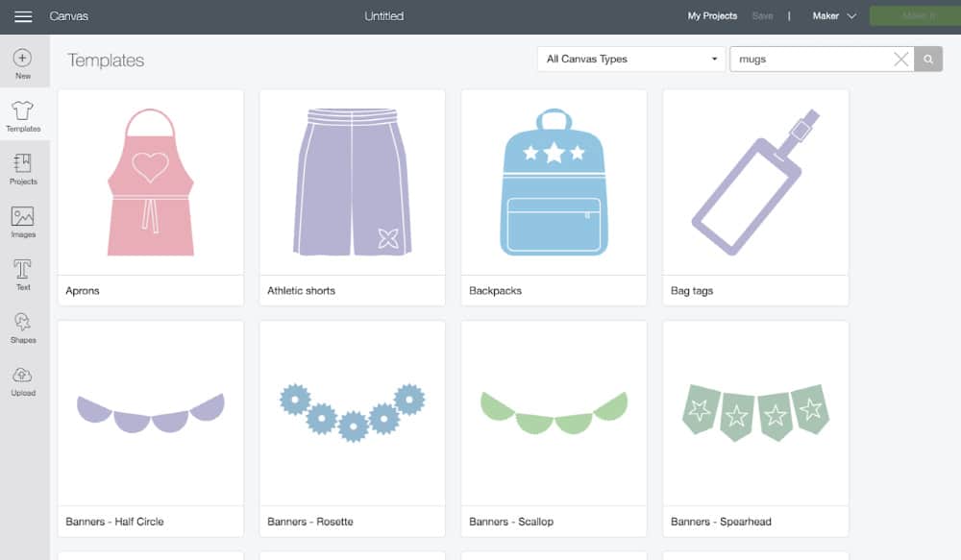Click the Banners - Rosette label

pos(310,522)
